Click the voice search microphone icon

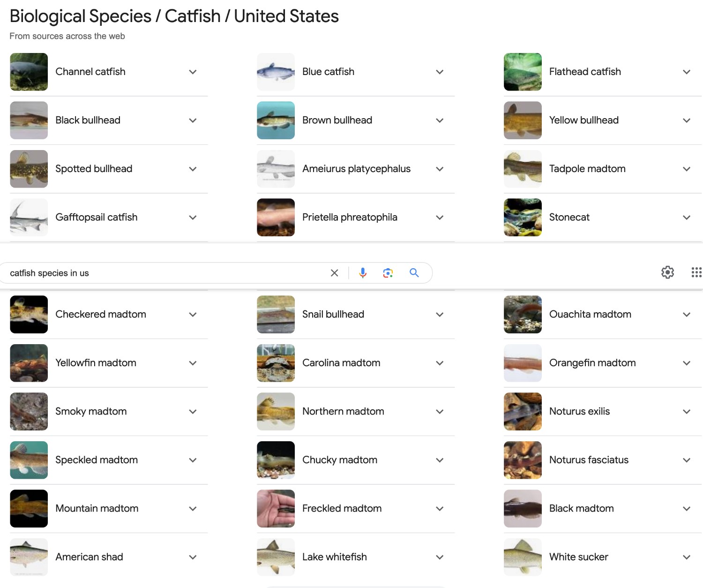[x=362, y=273]
